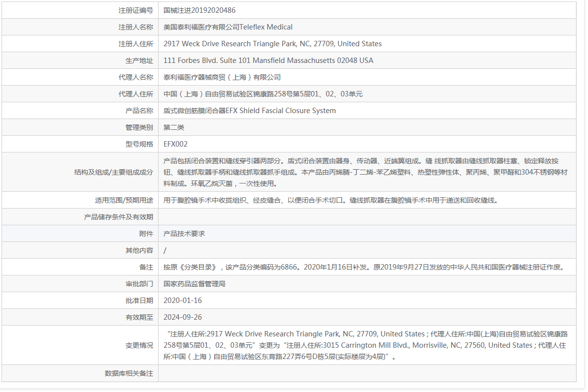Click the 注册证编号 label cell
This screenshot has height=392, width=588.
136,10
